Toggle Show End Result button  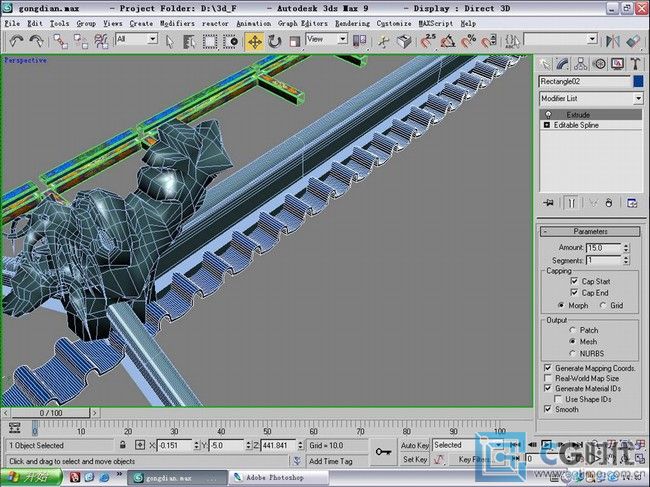[571, 203]
